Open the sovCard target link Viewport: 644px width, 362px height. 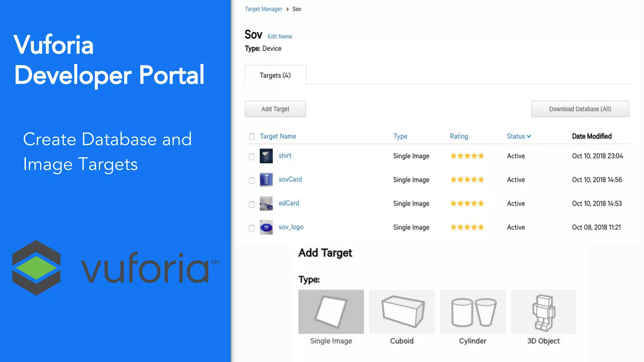tap(290, 179)
